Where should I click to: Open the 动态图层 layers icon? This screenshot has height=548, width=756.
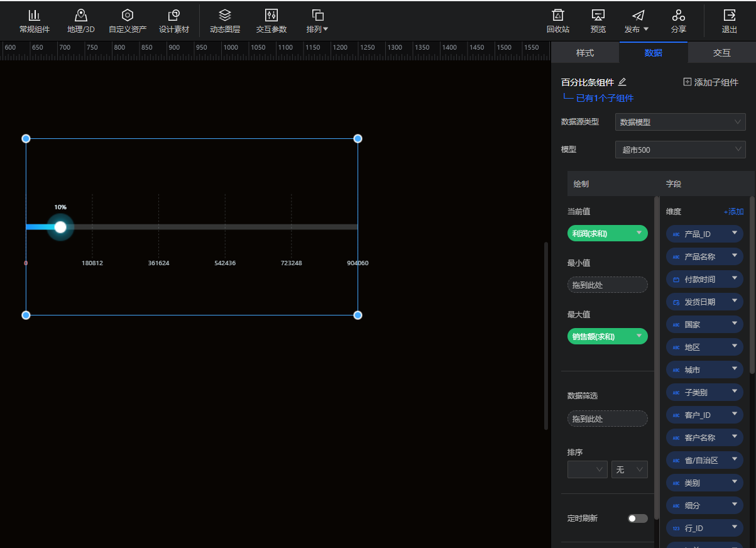tap(225, 15)
